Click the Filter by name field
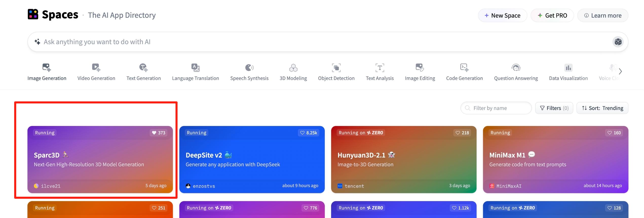This screenshot has height=218, width=644. pos(496,108)
